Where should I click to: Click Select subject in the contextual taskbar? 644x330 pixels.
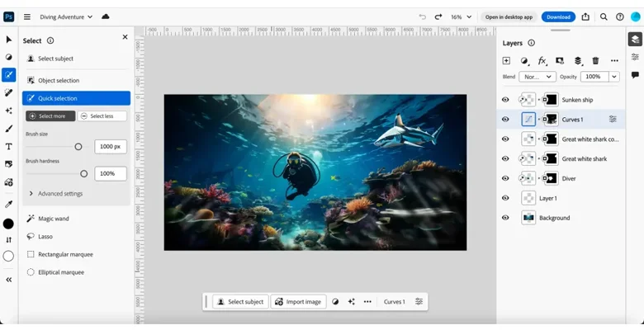pos(241,302)
